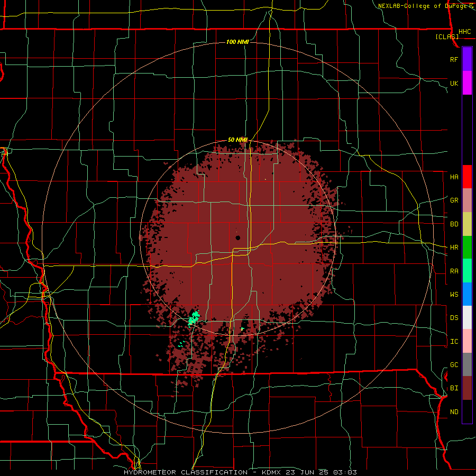Click the HA legend label
This screenshot has width=476, height=476.
454,177
